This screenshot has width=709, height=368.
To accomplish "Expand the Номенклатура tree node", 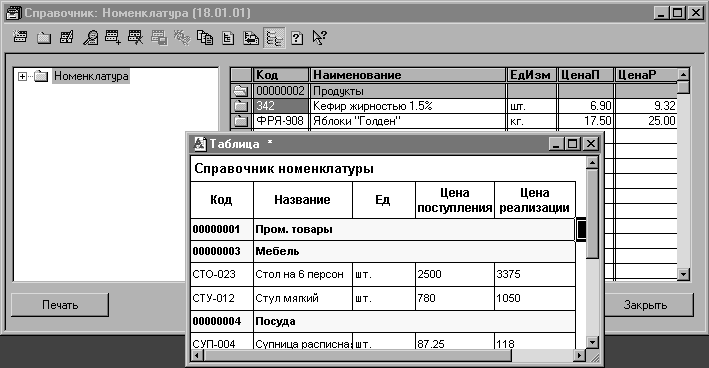I will 22,76.
